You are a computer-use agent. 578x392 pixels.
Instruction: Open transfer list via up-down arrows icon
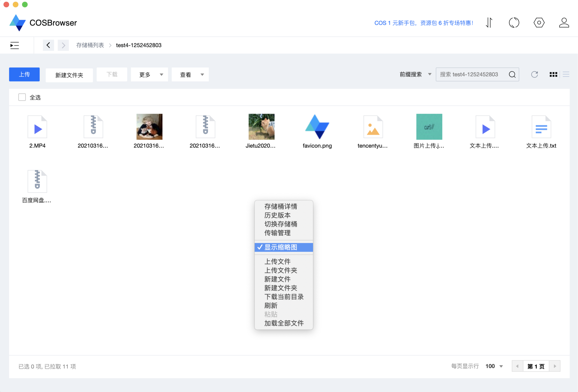pyautogui.click(x=489, y=23)
